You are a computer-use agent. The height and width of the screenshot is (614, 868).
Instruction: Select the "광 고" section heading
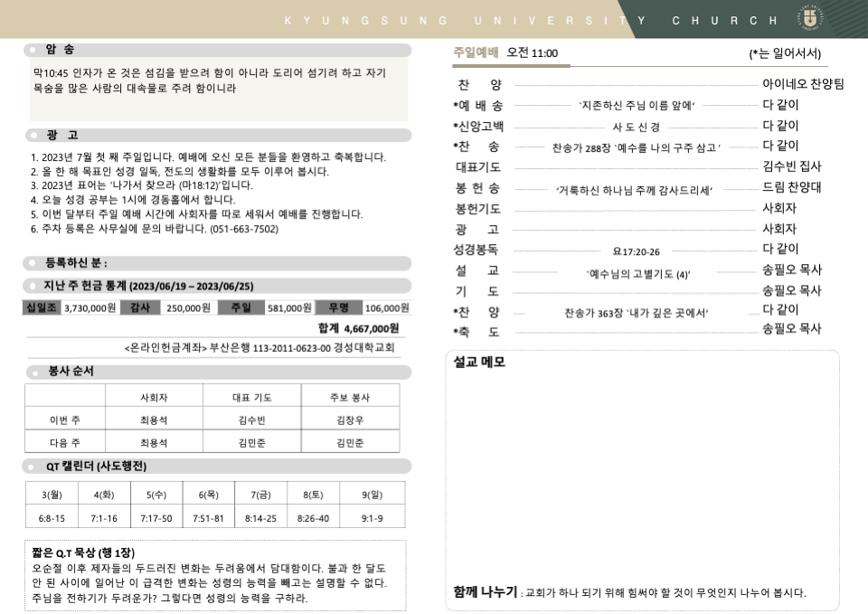[x=62, y=135]
